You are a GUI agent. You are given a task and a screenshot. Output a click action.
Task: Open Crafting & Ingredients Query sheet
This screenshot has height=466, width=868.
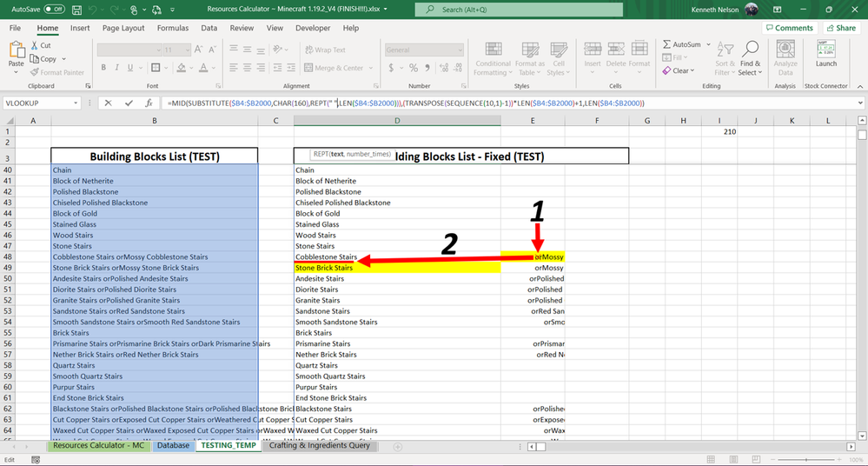pos(320,445)
